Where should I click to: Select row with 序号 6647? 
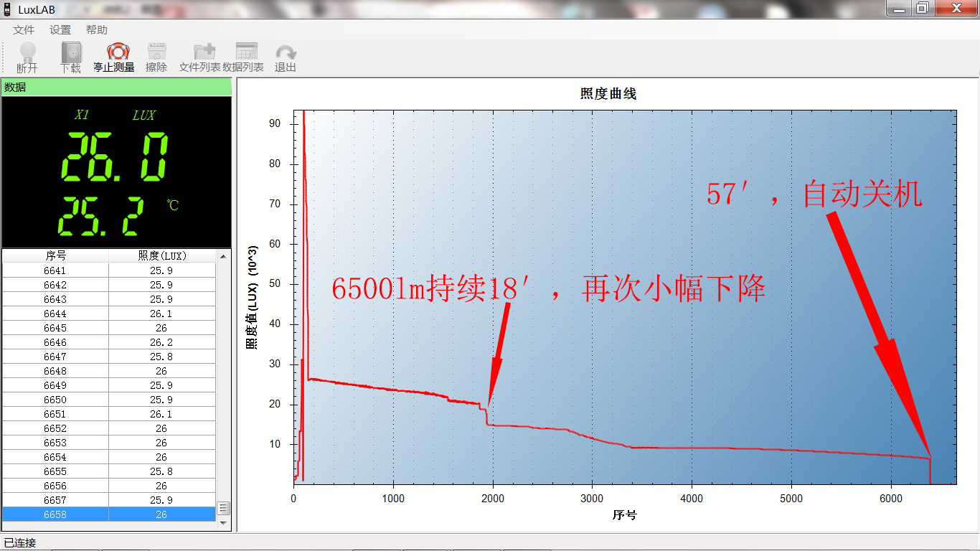(108, 357)
